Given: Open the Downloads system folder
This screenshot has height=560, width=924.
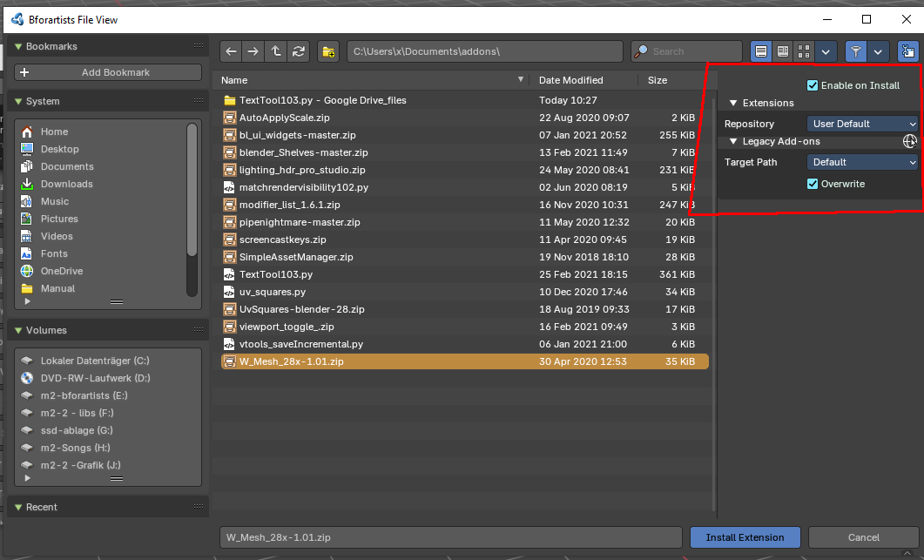Looking at the screenshot, I should (x=66, y=184).
